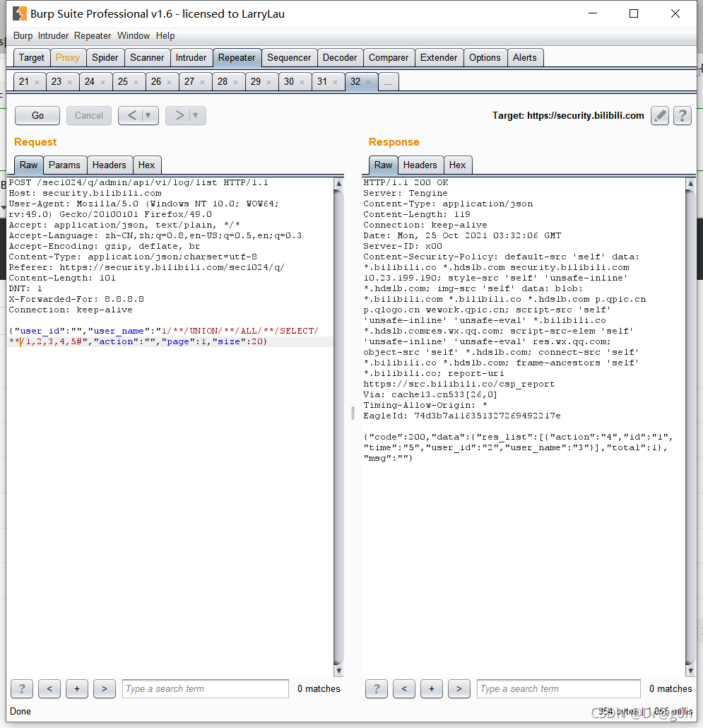Image resolution: width=703 pixels, height=728 pixels.
Task: Switch to the Options tab
Action: click(x=485, y=57)
